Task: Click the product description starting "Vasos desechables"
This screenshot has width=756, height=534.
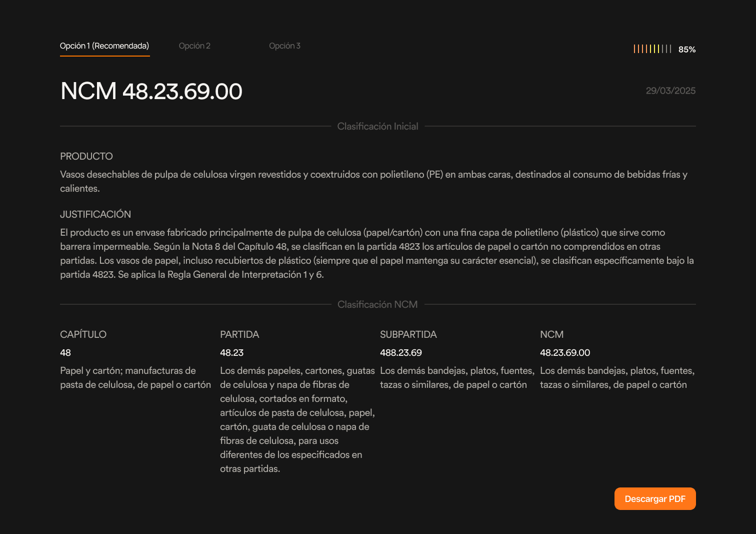Action: [x=374, y=182]
